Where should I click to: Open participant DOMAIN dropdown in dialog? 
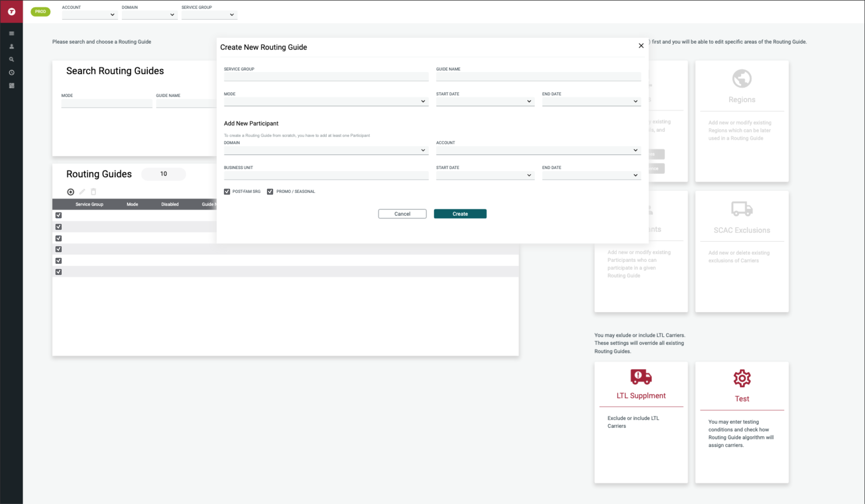coord(326,150)
